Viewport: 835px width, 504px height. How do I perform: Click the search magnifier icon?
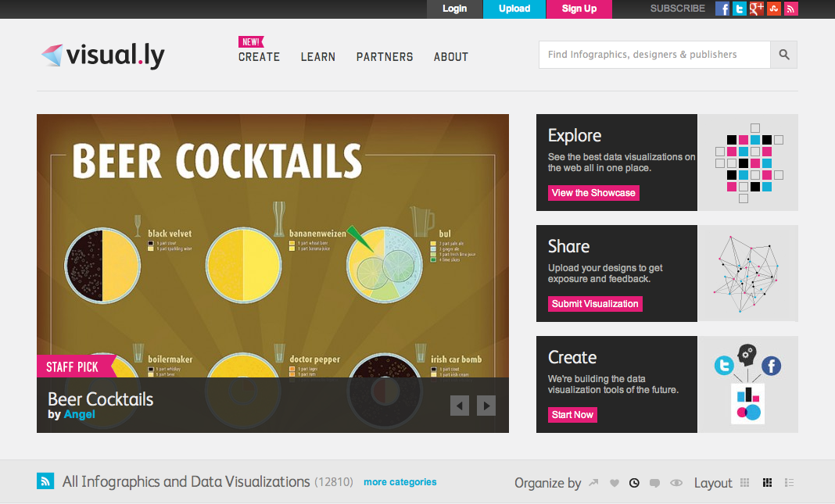[x=784, y=54]
